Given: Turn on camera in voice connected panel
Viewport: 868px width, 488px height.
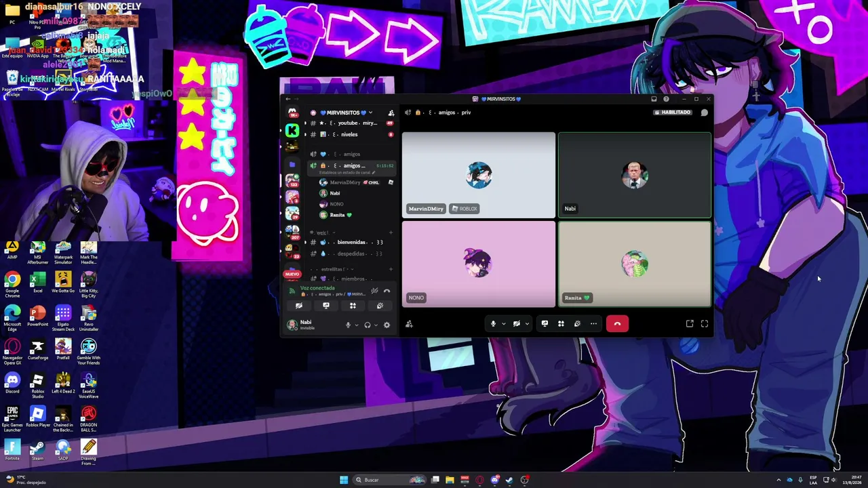Looking at the screenshot, I should click(299, 306).
